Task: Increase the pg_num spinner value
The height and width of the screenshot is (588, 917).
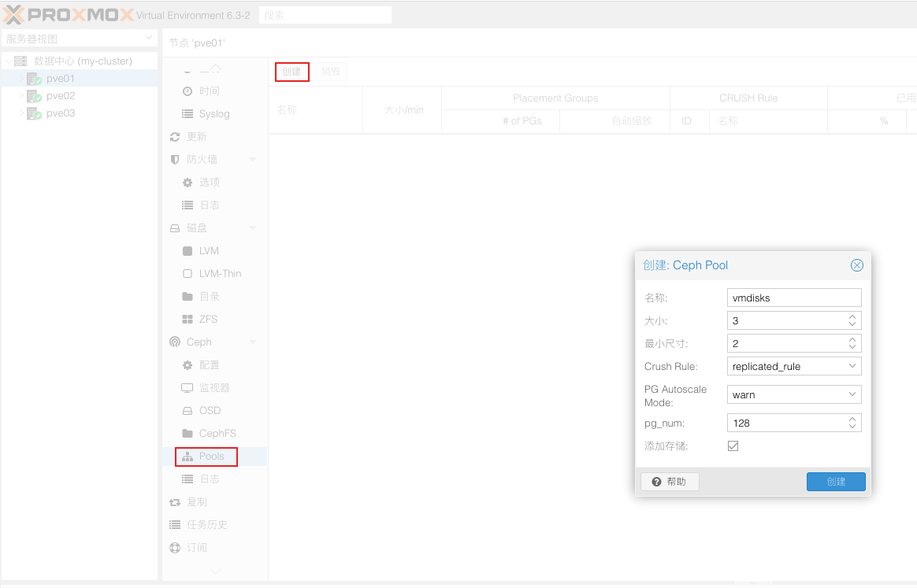Action: tap(852, 419)
